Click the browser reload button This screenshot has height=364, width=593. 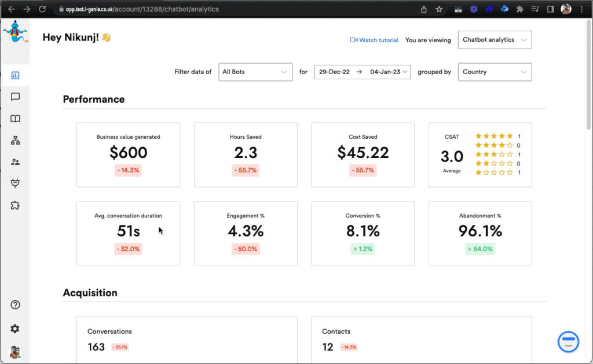(x=42, y=9)
